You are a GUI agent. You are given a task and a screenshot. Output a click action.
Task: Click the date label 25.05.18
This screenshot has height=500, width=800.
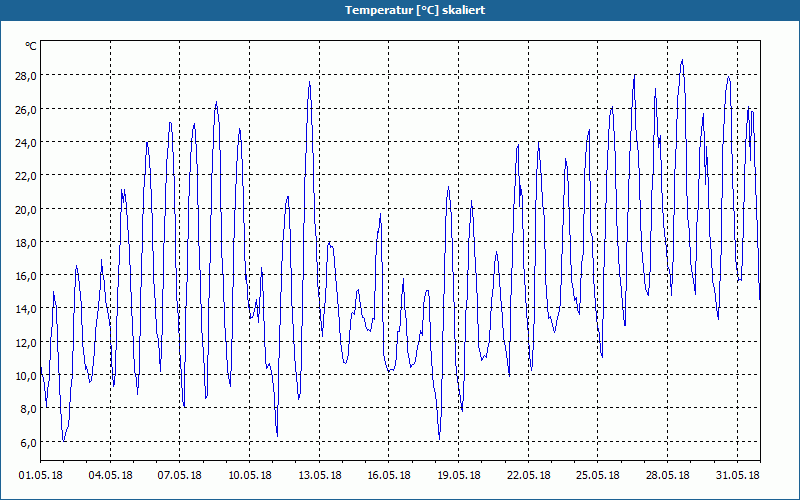click(597, 476)
